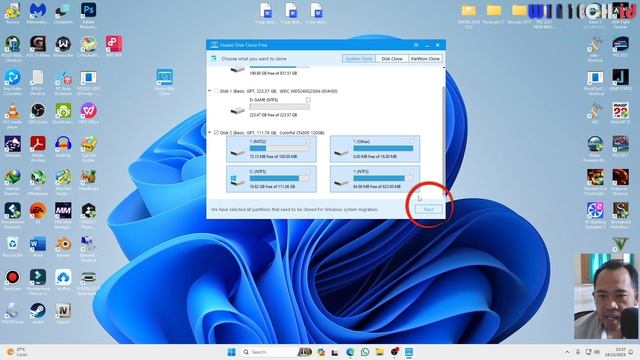Open Microsoft Edge from the taskbar
This screenshot has height=360, width=640.
(x=350, y=352)
